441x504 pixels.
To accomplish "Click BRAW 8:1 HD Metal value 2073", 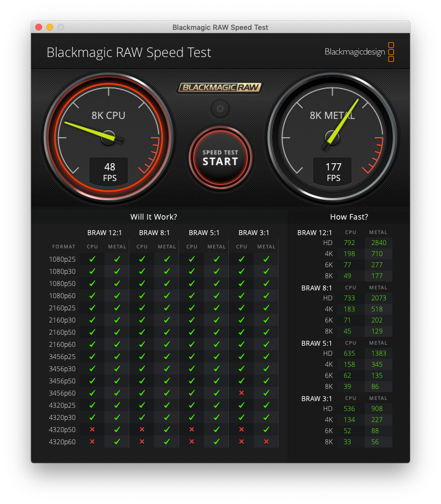I will pyautogui.click(x=379, y=298).
